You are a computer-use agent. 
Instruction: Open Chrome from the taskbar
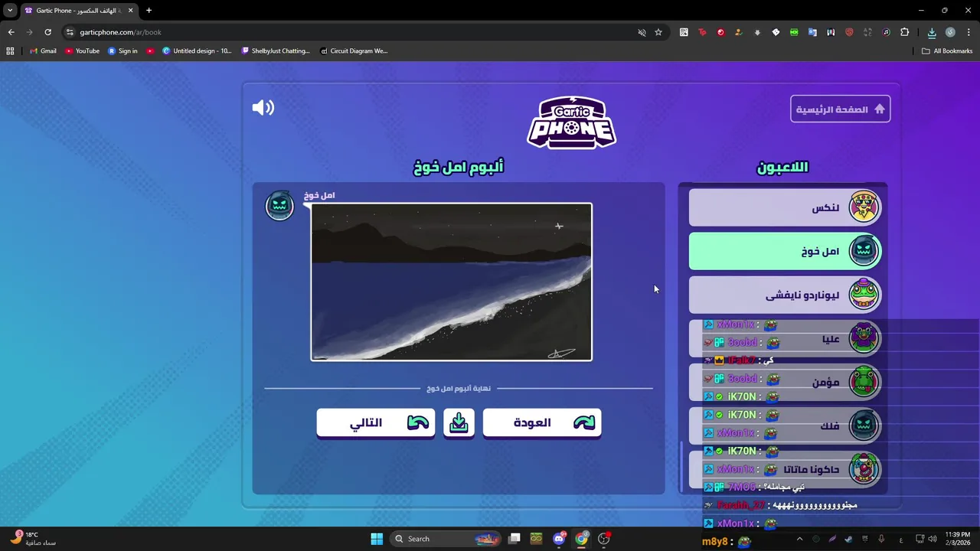(582, 539)
